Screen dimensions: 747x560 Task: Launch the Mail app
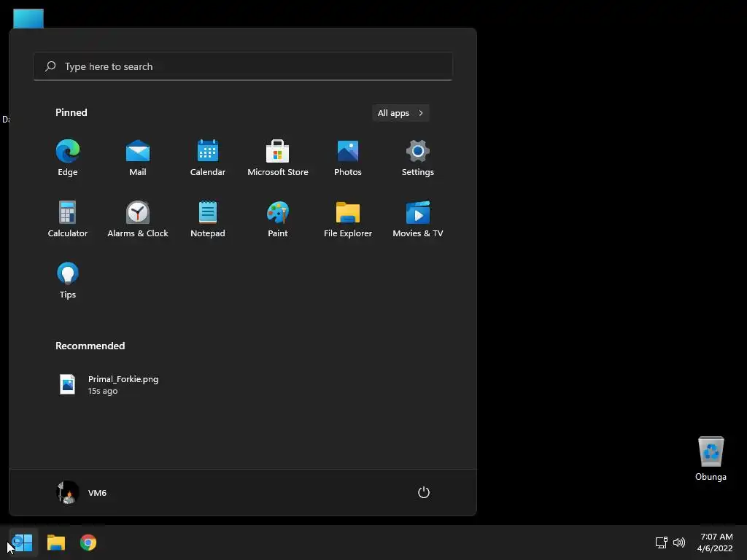click(x=138, y=158)
